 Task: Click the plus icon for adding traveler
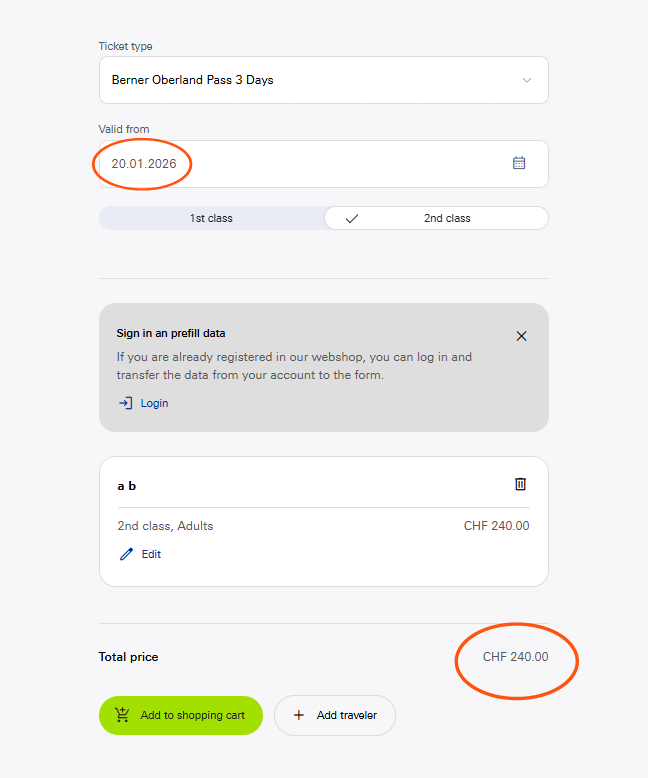(x=298, y=715)
